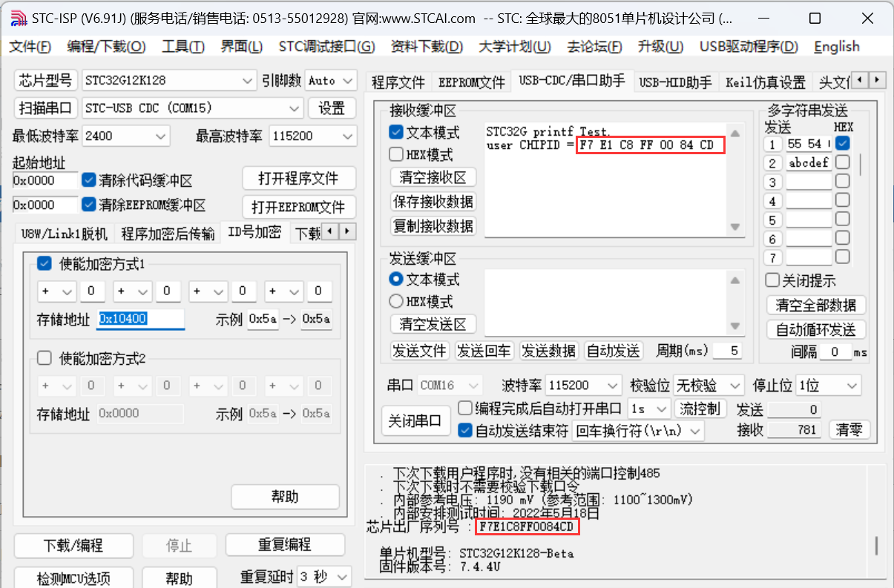Viewport: 894px width, 588px height.
Task: Open 资料下载(D) menu
Action: click(x=427, y=47)
